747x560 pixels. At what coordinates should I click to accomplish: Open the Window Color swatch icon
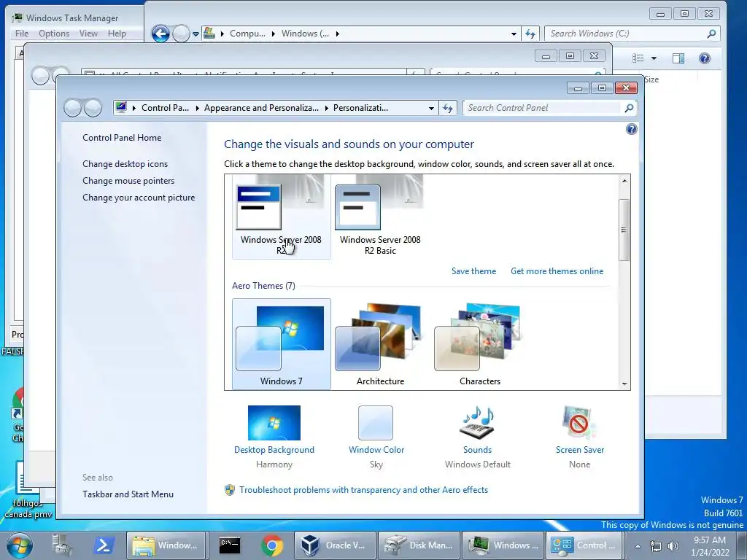pyautogui.click(x=376, y=423)
